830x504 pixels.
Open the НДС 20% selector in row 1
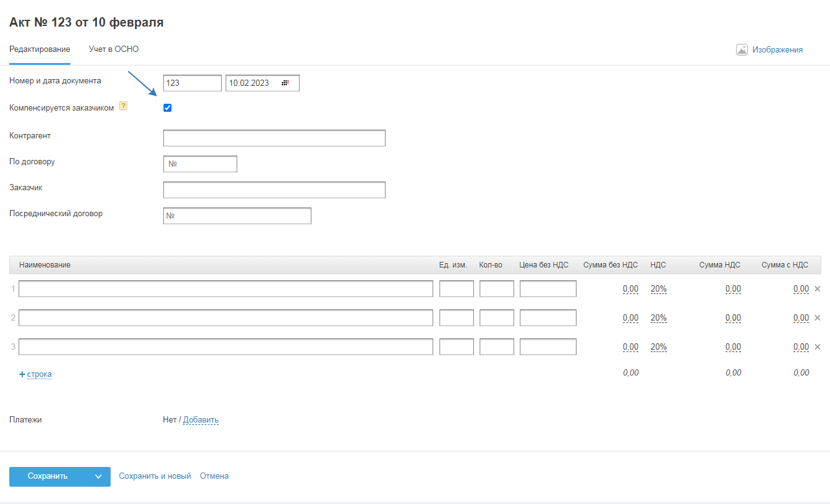[x=658, y=288]
